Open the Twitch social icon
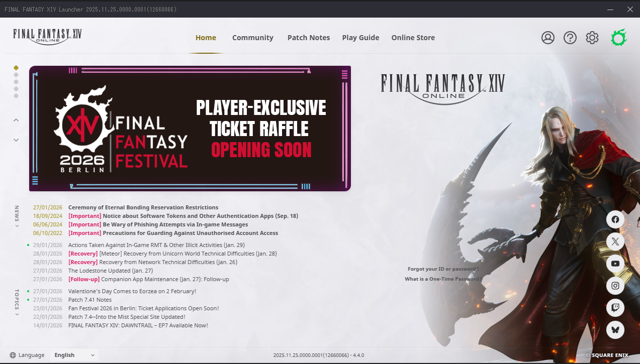The height and width of the screenshot is (364, 640). tap(615, 308)
